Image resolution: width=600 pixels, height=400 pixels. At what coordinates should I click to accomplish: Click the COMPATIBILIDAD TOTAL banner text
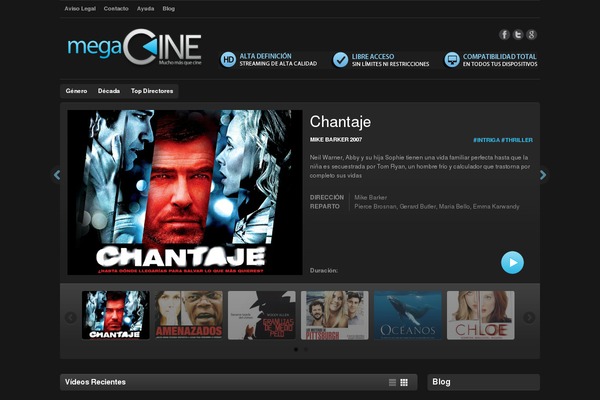(500, 56)
